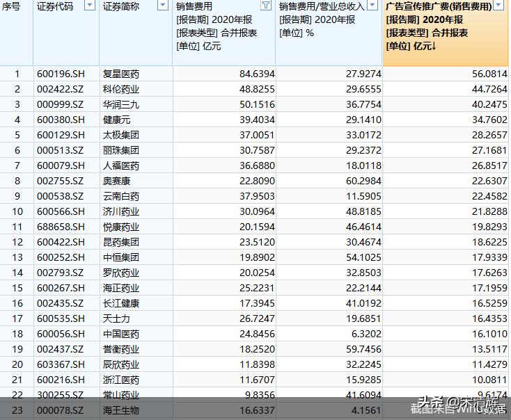The width and height of the screenshot is (511, 420).
Task: Click ratio value 11.5905
Action: (363, 196)
